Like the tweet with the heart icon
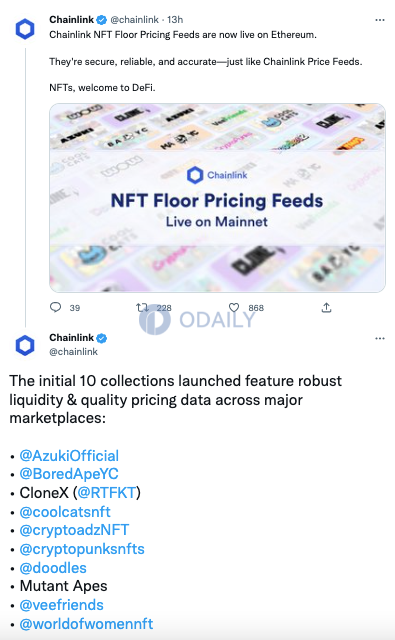Viewport: 395px width, 640px height. [x=234, y=307]
